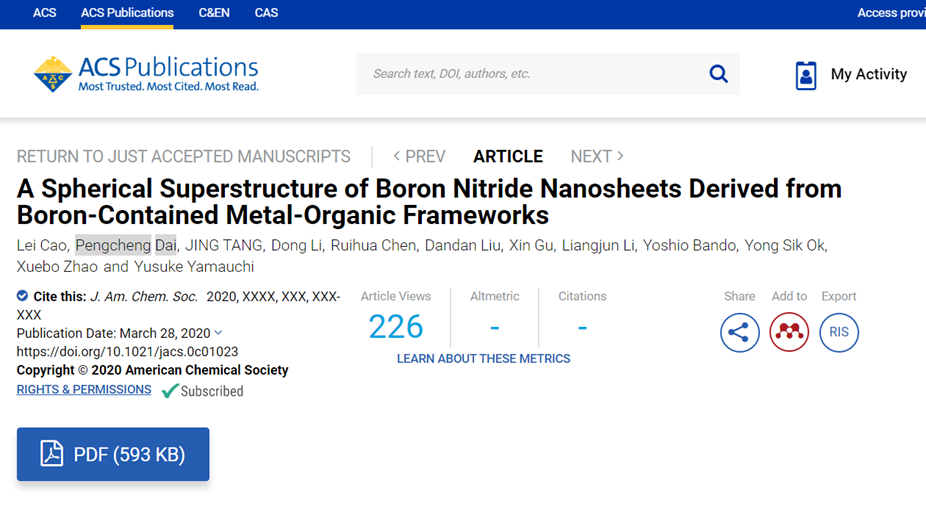This screenshot has width=926, height=509.
Task: Click the Cite this checkmark icon
Action: point(23,296)
